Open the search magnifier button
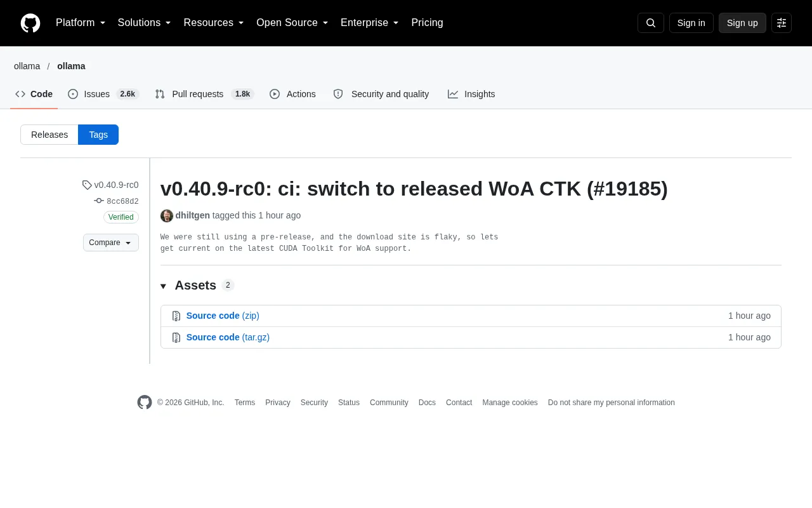812x508 pixels. click(651, 23)
